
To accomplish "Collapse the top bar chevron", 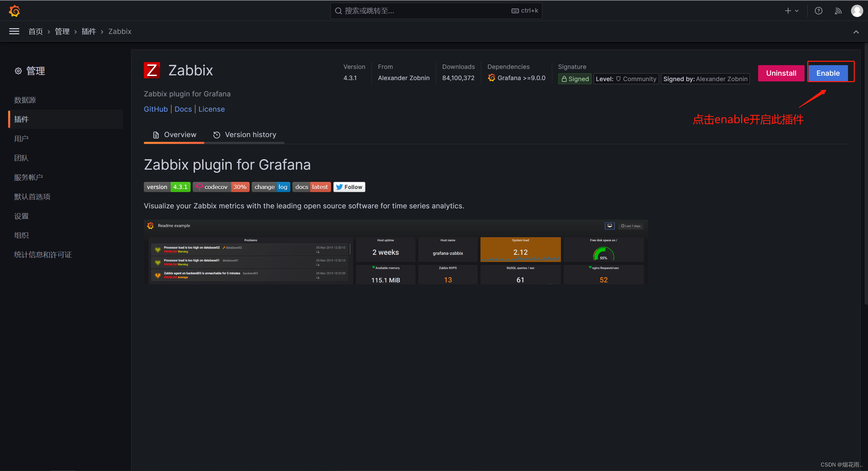I will pos(856,32).
